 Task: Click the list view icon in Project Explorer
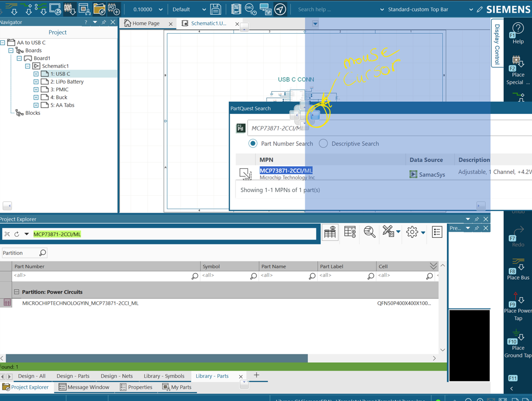click(x=437, y=232)
